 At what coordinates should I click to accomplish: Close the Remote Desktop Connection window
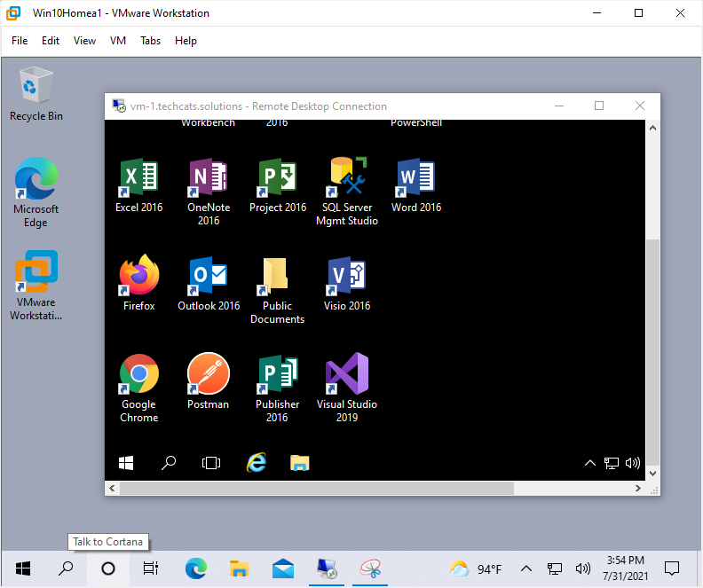tap(640, 106)
